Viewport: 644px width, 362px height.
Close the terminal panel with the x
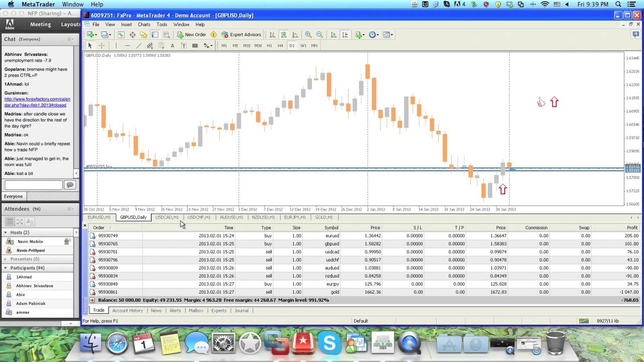[x=85, y=226]
